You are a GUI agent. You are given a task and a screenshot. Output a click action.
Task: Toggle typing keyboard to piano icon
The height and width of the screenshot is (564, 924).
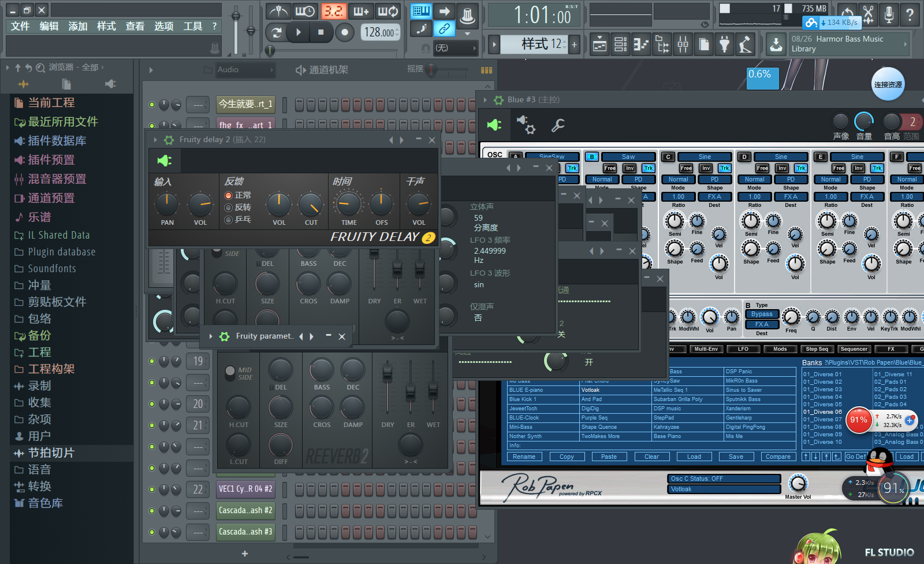pyautogui.click(x=422, y=10)
